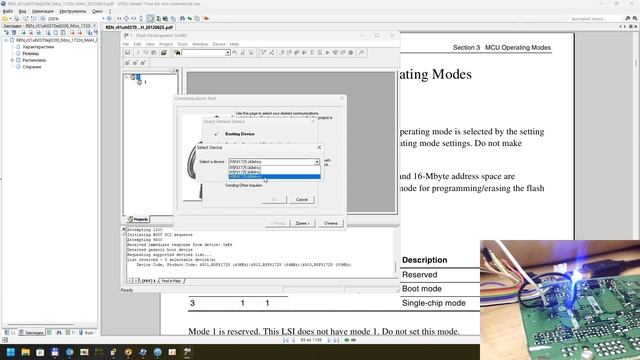Open the Навигация menu

click(x=42, y=11)
